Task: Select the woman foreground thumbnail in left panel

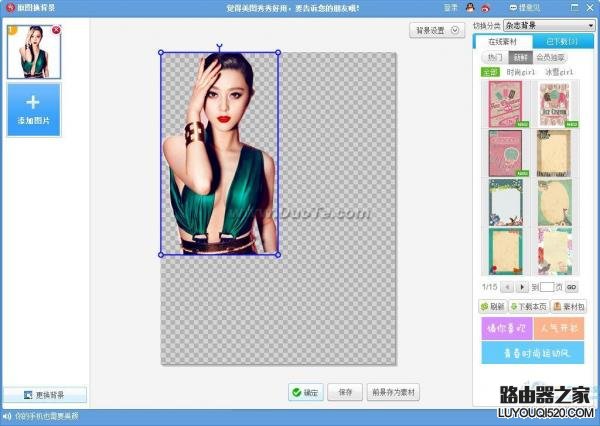Action: (34, 52)
